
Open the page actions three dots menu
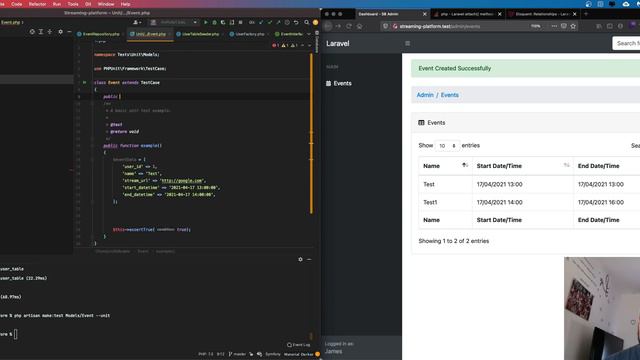pyautogui.click(x=554, y=26)
